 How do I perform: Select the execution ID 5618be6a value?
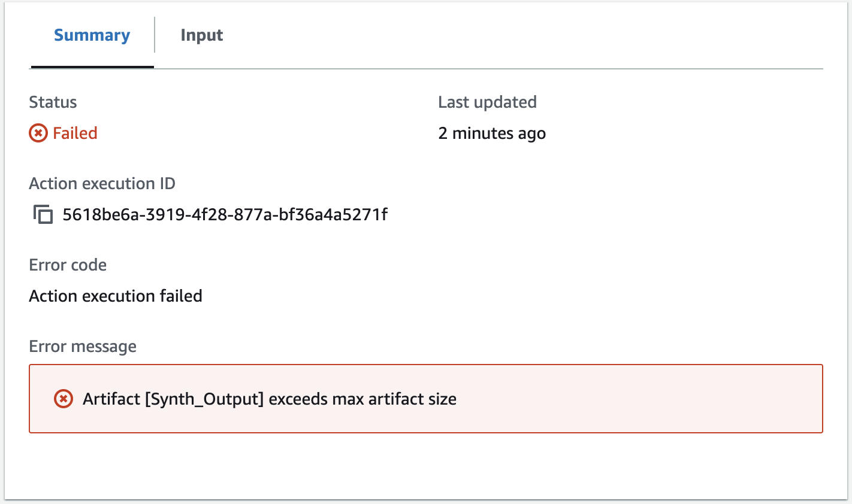[225, 214]
